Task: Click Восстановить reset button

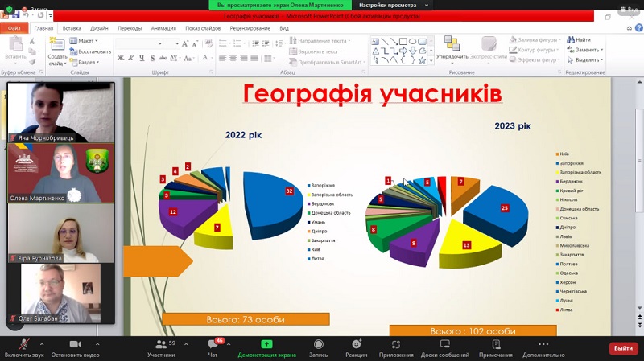Action: pyautogui.click(x=90, y=51)
